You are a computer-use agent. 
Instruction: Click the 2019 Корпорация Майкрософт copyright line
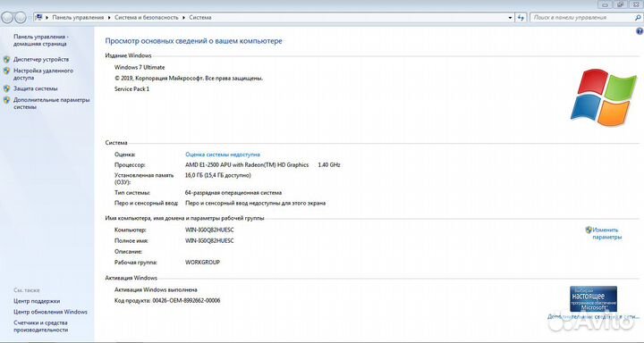click(189, 78)
